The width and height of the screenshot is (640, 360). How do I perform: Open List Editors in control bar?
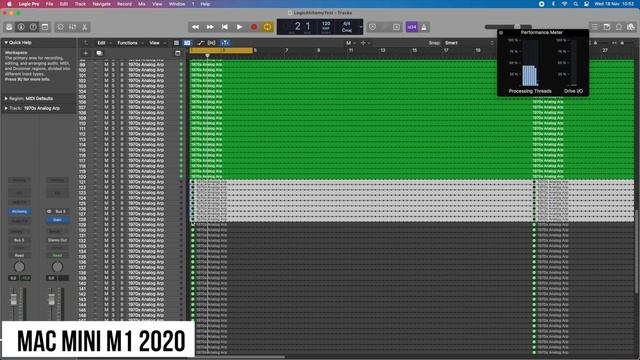(x=595, y=27)
